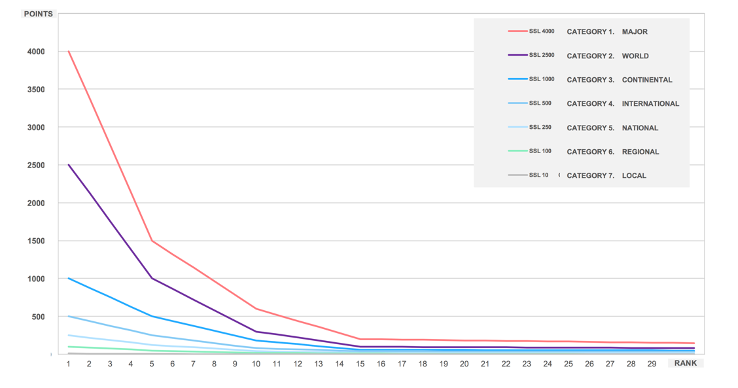
Task: Select Category 2. World legend label
Action: click(607, 56)
